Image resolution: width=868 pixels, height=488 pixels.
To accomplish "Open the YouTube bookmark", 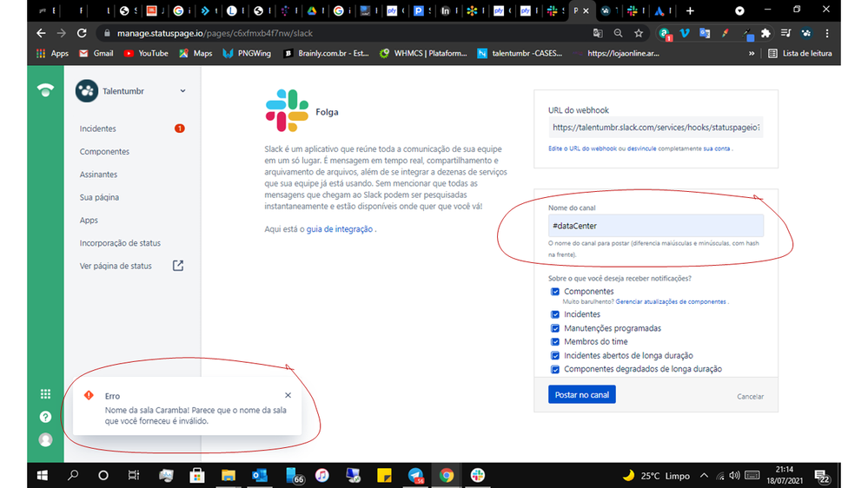I will click(x=146, y=54).
